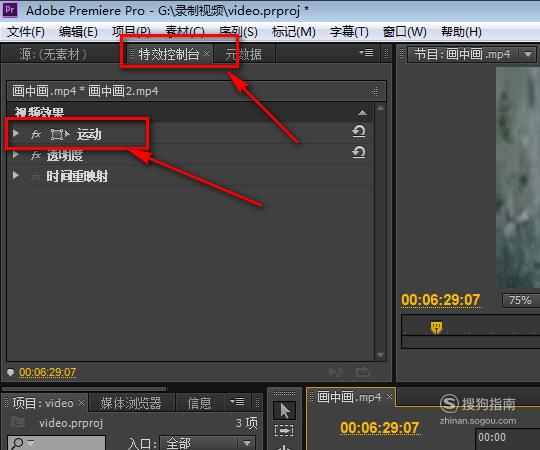Open the 序列(S) menu
Image resolution: width=540 pixels, height=450 pixels.
click(238, 32)
